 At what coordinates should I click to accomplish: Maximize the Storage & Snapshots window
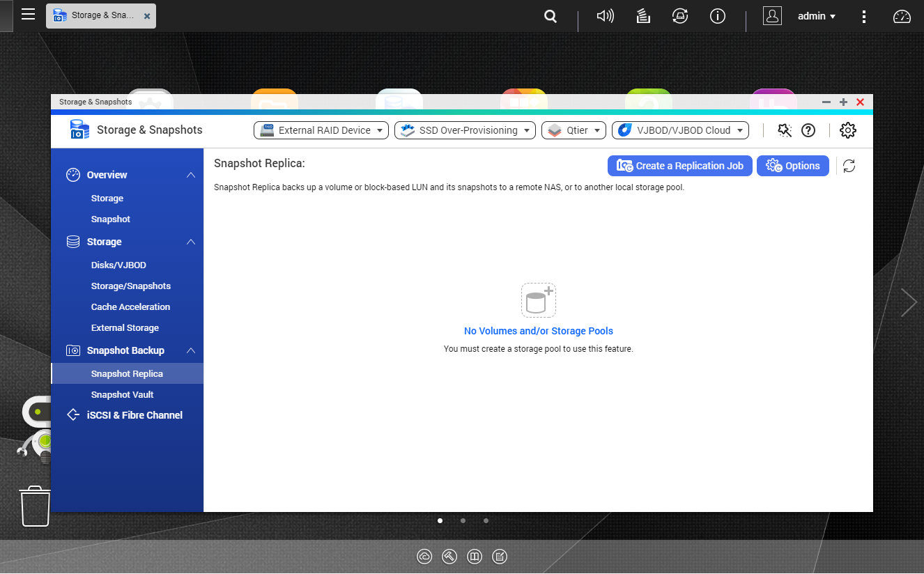tap(843, 102)
